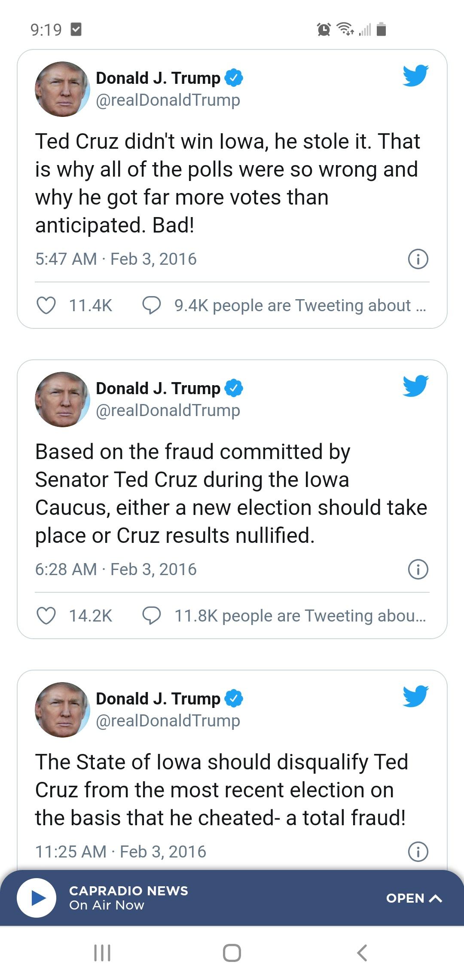Like the tweet with 11.4K likes
The height and width of the screenshot is (980, 464).
coord(46,306)
